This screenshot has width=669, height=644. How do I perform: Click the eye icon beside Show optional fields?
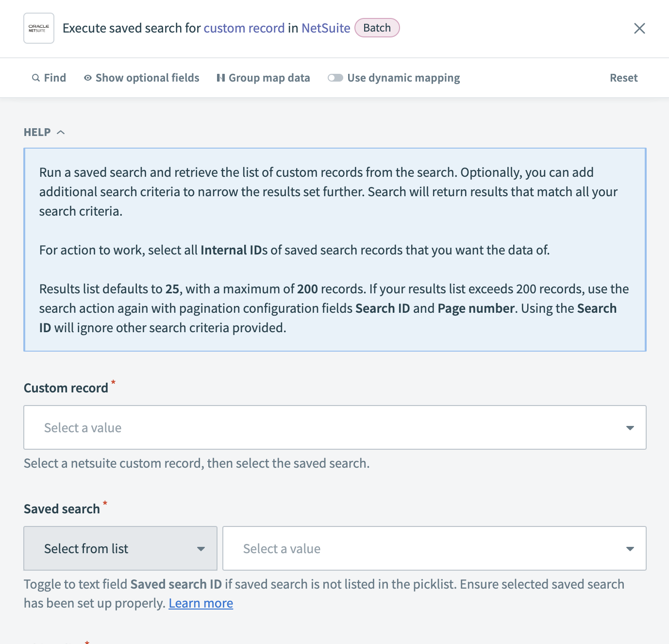click(x=87, y=78)
